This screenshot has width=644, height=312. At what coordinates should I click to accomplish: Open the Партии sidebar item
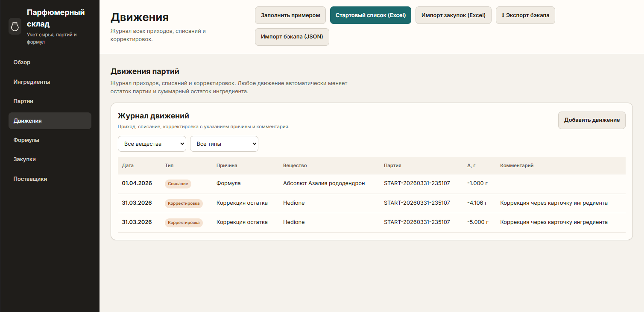tap(23, 101)
